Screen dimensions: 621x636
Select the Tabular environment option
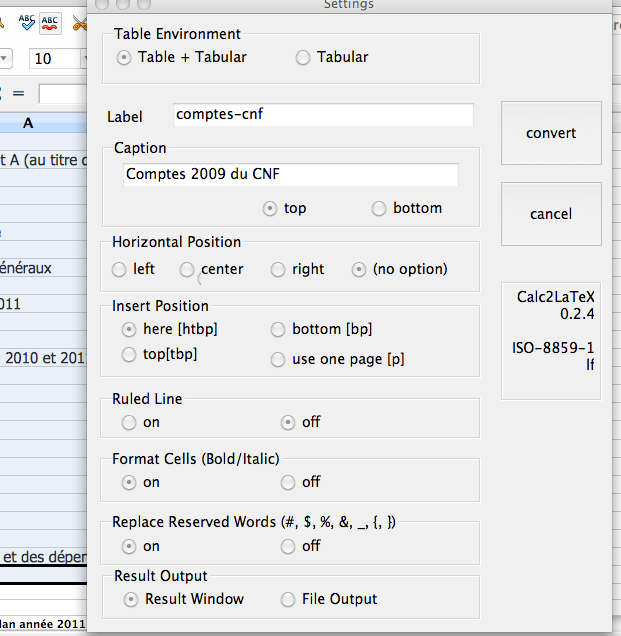coord(303,58)
